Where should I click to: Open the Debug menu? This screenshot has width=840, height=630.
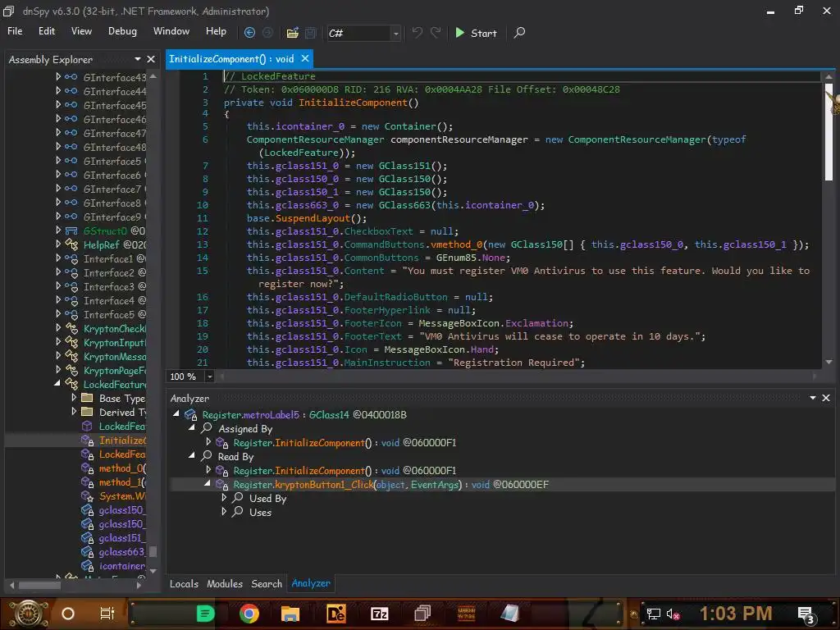pyautogui.click(x=122, y=31)
